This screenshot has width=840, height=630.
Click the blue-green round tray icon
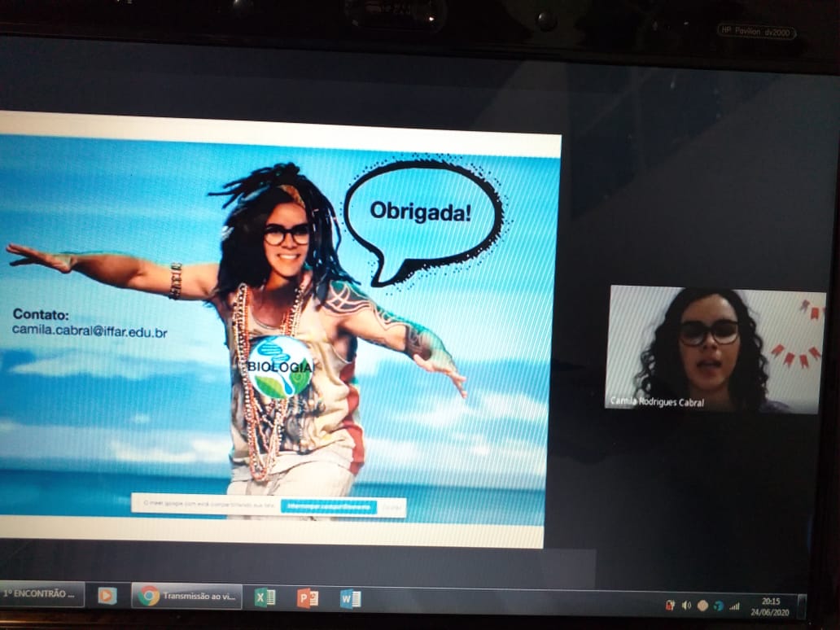click(x=718, y=606)
